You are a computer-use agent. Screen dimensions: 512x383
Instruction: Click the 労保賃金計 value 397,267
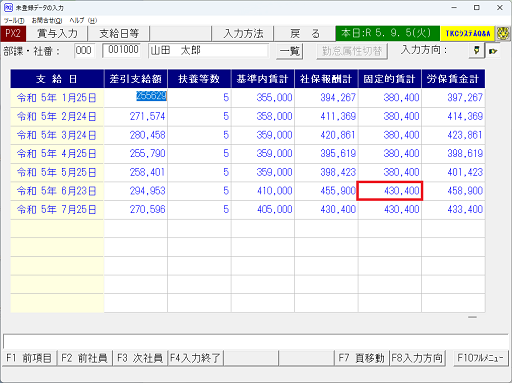465,98
